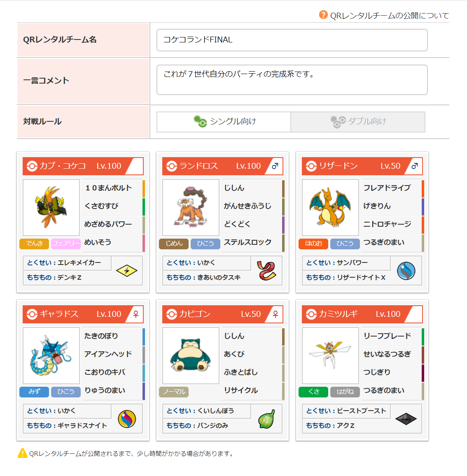Click the yellow warning triangle icon
The height and width of the screenshot is (476, 467).
[23, 453]
